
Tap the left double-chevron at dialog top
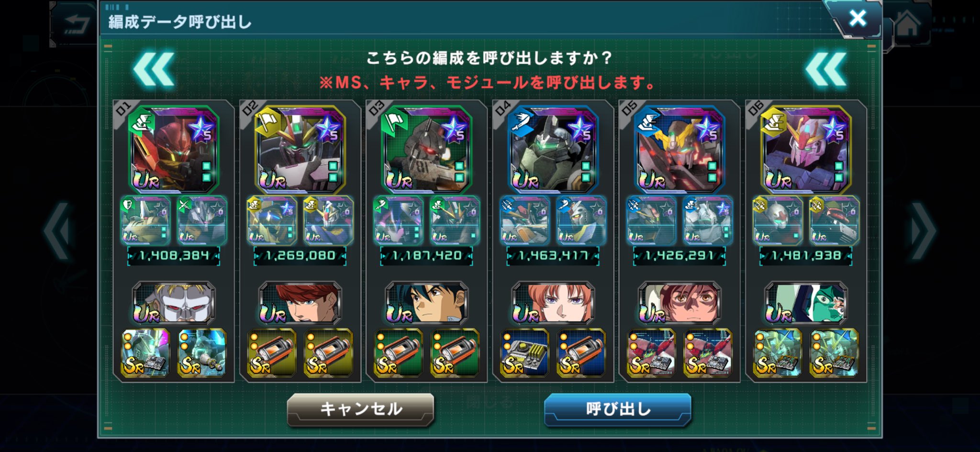pyautogui.click(x=154, y=70)
